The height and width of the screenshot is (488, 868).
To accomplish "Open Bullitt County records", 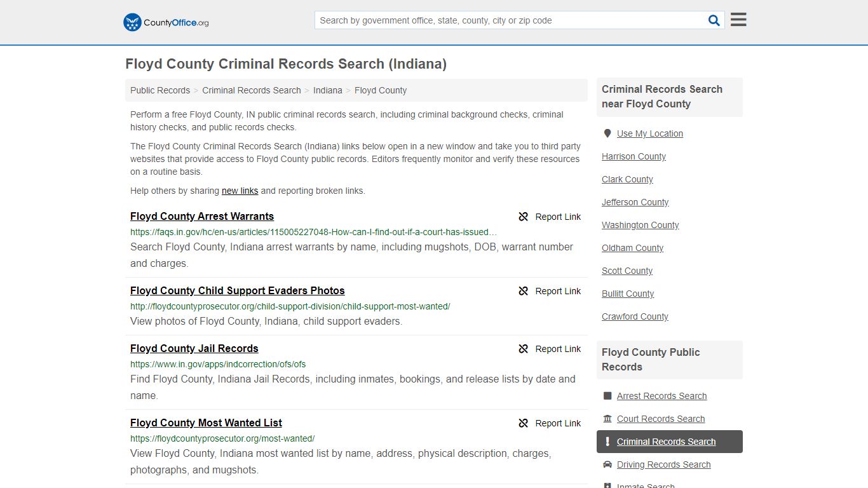I will point(628,294).
